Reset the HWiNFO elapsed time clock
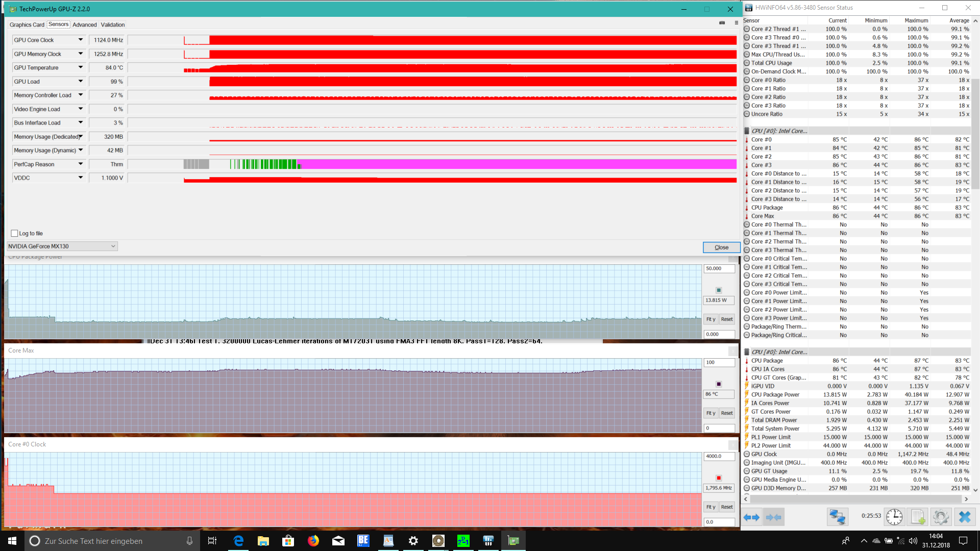The image size is (980, 551). tap(894, 517)
